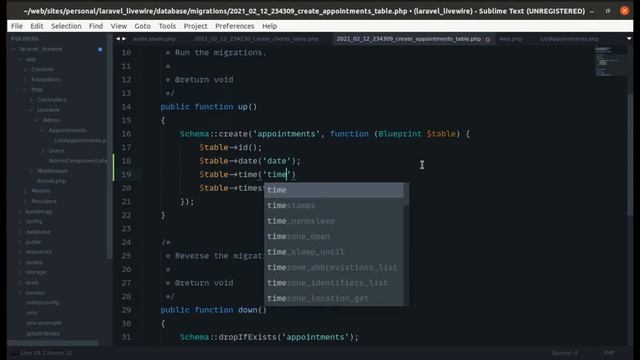The width and height of the screenshot is (640, 360).
Task: Expand the Providers folder
Action: point(26,201)
